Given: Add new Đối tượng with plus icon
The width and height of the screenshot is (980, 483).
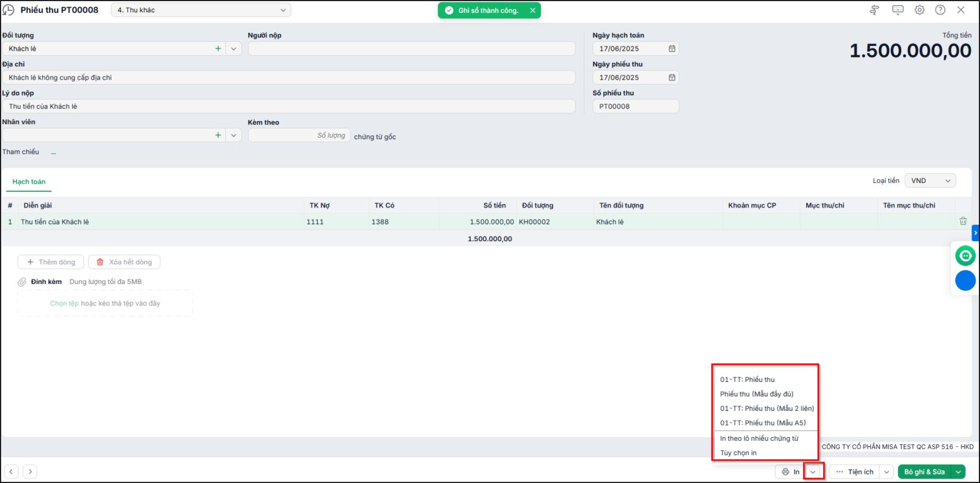Looking at the screenshot, I should point(218,48).
